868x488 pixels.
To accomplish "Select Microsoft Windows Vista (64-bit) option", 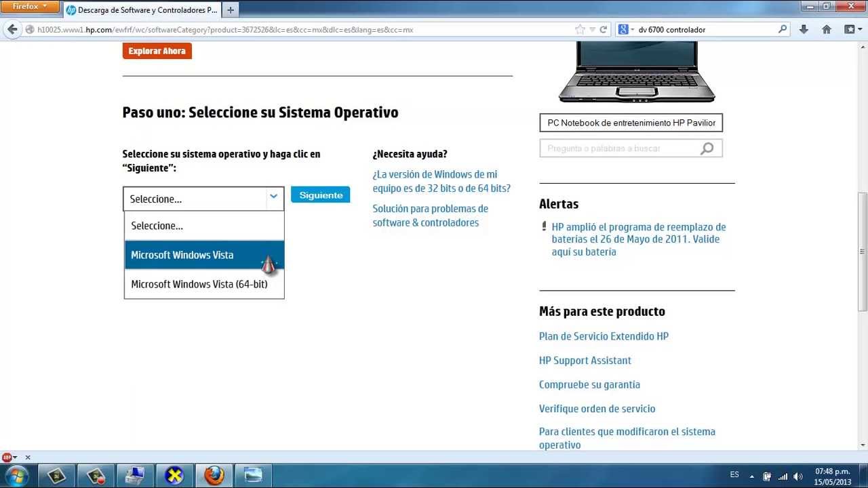I will click(x=204, y=284).
